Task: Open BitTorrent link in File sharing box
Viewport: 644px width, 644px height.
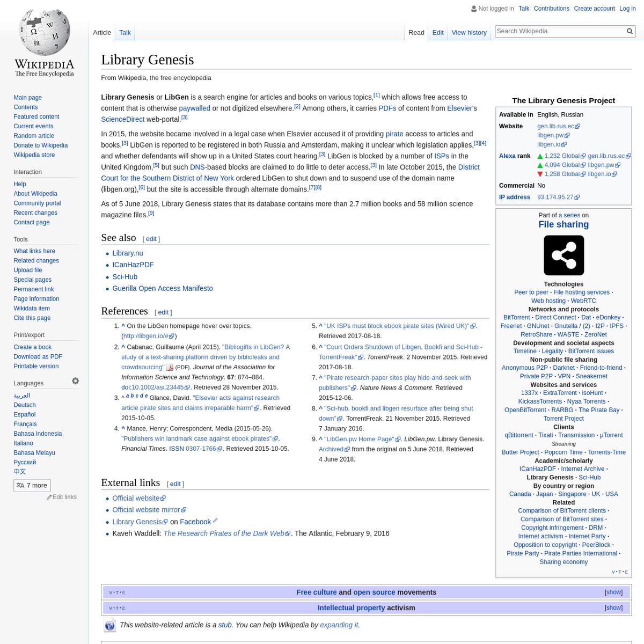Action: [x=517, y=318]
